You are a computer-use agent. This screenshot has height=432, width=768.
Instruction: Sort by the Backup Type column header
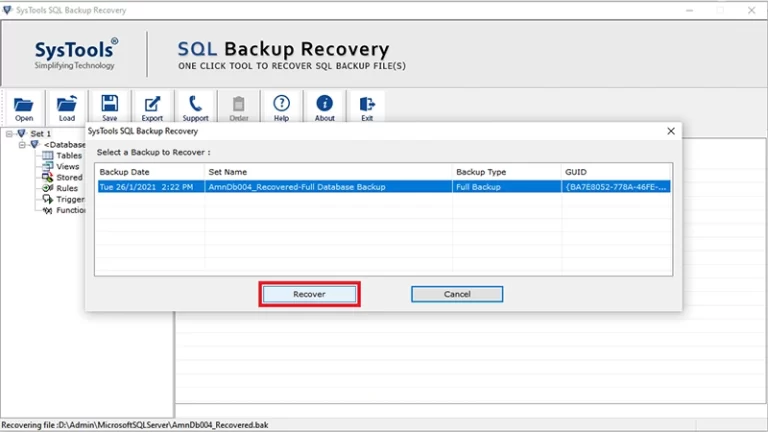[x=506, y=172]
